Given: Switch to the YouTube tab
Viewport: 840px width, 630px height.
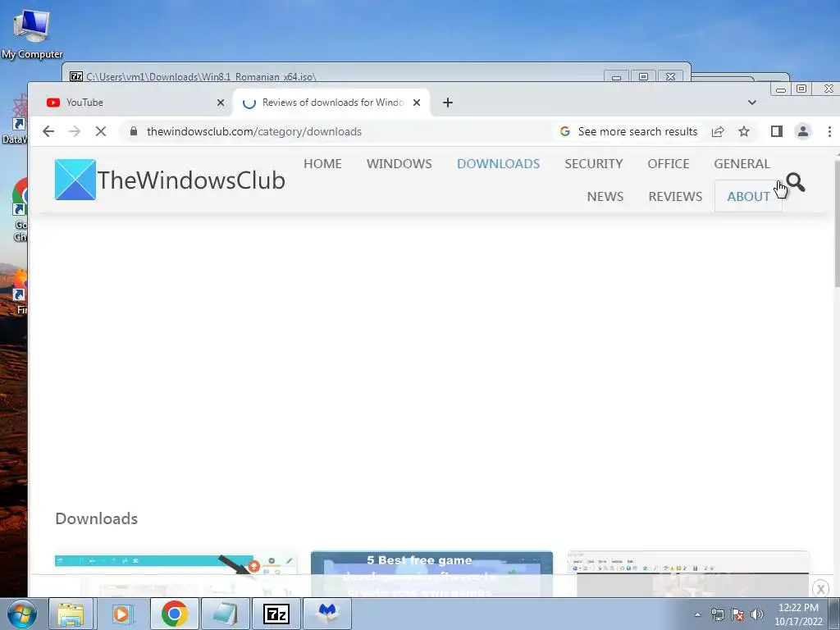Looking at the screenshot, I should coord(134,103).
